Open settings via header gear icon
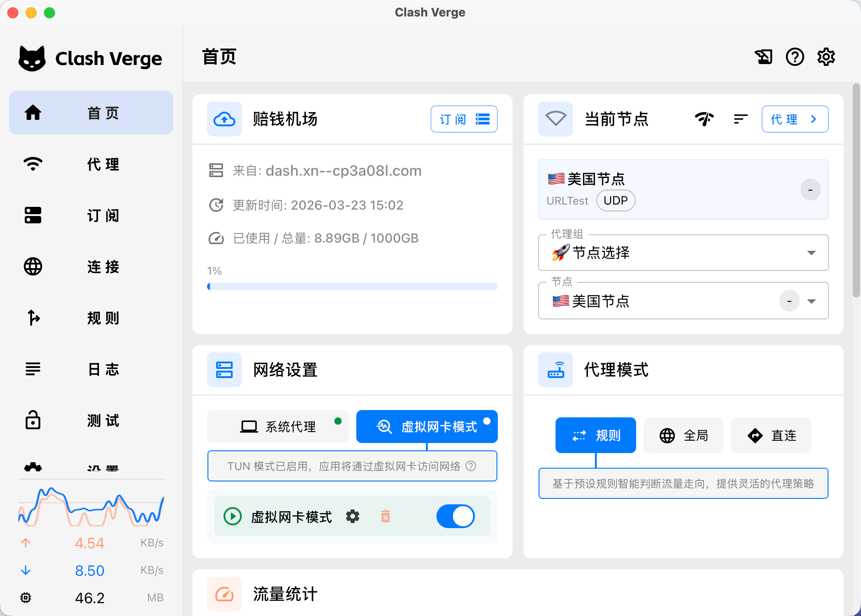 [x=826, y=57]
